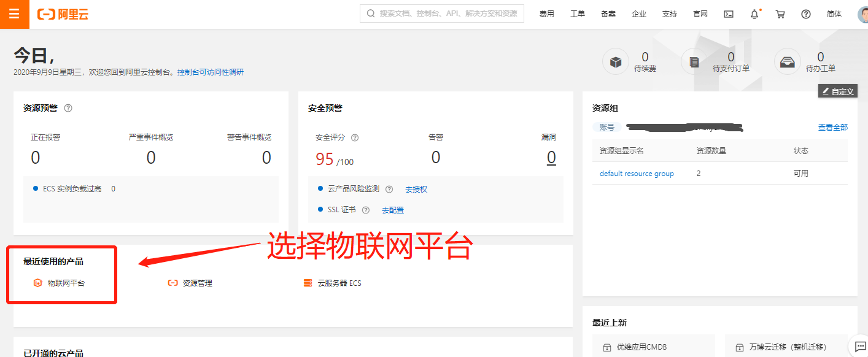Screen dimensions: 868x357
Task: Open the 企业 menu
Action: [x=639, y=14]
